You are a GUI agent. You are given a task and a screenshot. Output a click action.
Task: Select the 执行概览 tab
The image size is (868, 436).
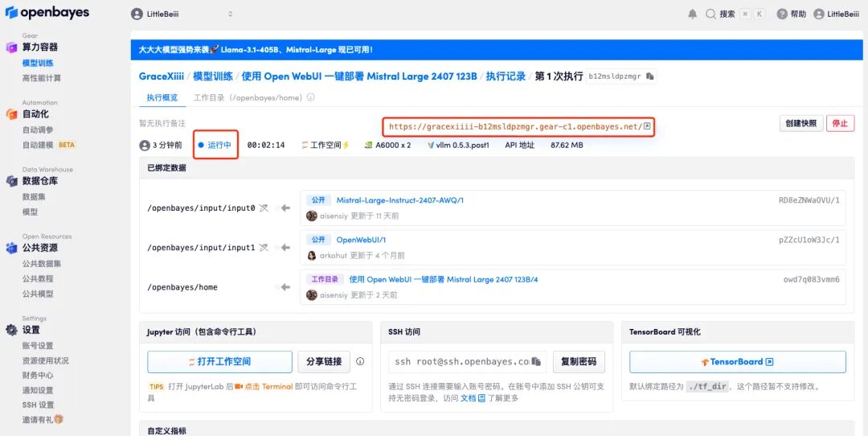point(162,97)
